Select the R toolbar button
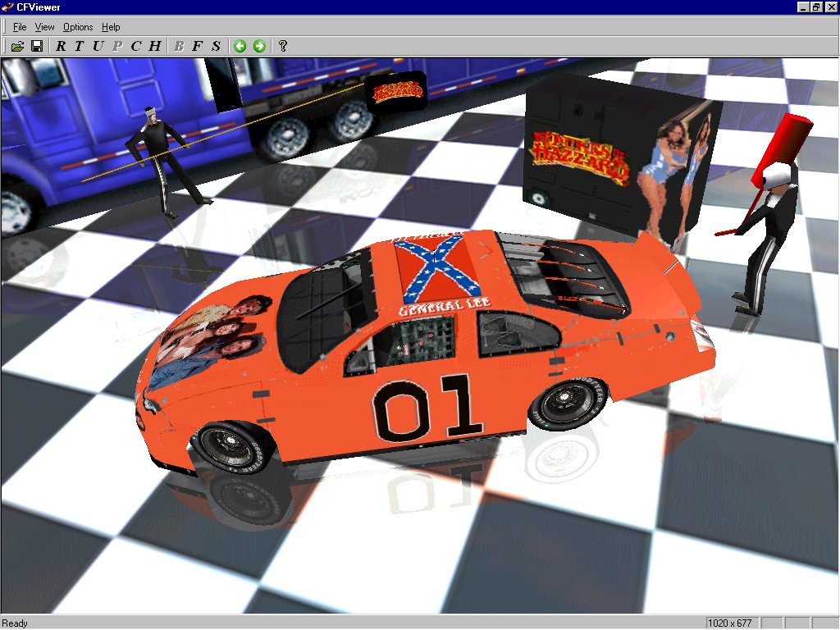The image size is (840, 630). [x=61, y=46]
